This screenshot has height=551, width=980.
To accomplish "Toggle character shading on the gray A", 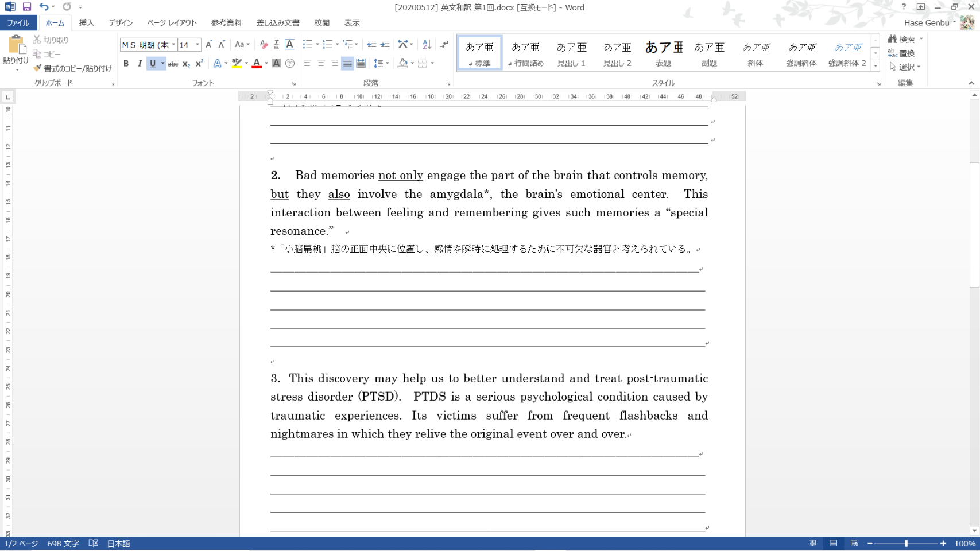I will (x=276, y=63).
